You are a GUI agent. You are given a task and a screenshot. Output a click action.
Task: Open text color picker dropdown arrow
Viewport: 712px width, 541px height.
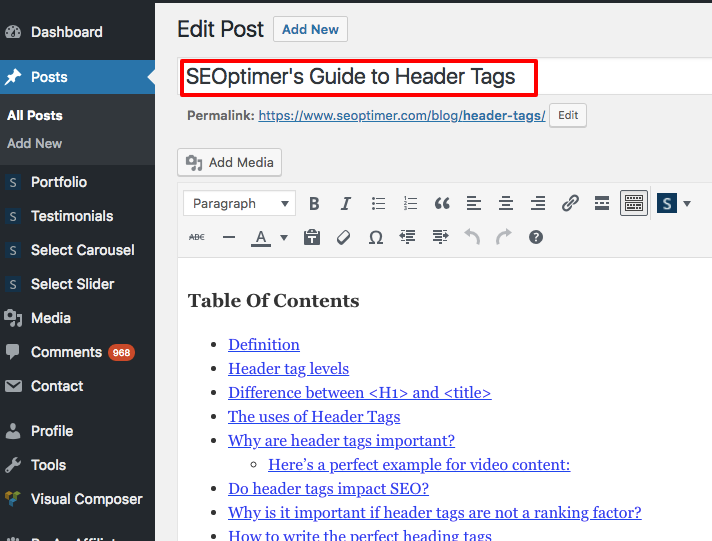pos(284,237)
